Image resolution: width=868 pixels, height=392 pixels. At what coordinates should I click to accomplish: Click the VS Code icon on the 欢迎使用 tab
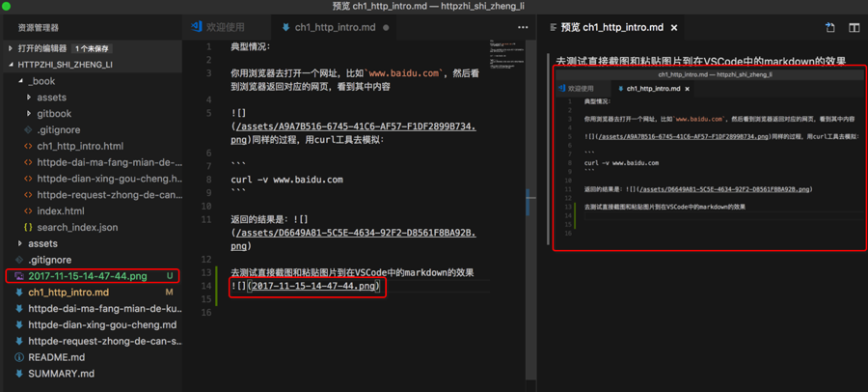(x=196, y=27)
